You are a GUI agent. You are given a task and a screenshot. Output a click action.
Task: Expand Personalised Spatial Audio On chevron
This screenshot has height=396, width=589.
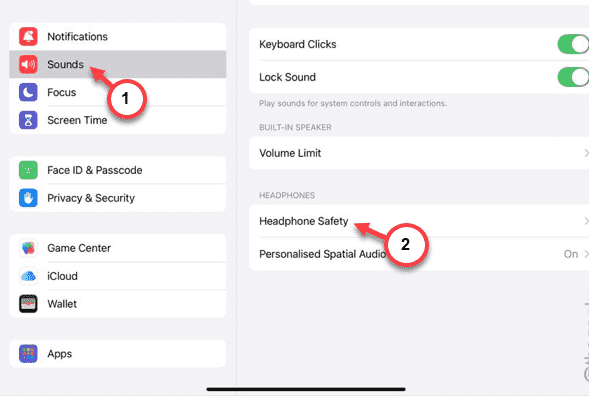pyautogui.click(x=586, y=254)
